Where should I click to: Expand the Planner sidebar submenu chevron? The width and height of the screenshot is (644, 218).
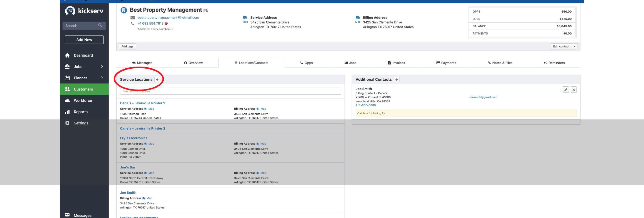point(102,78)
